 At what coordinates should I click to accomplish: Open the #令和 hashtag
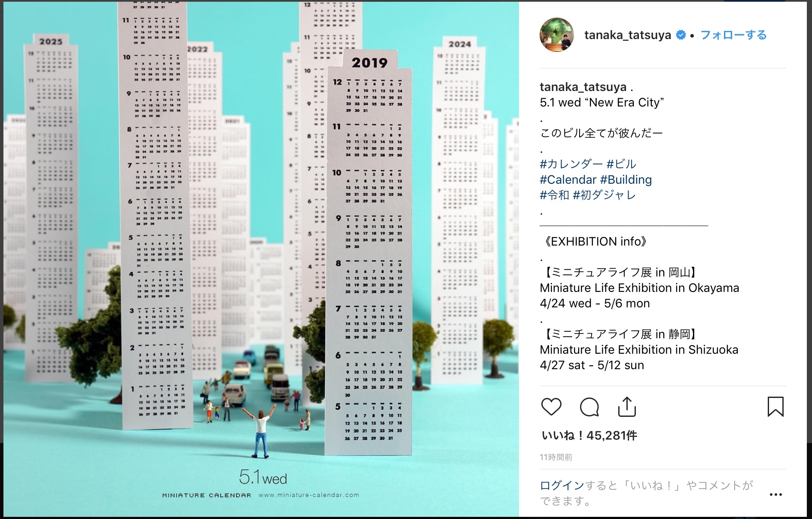(555, 195)
